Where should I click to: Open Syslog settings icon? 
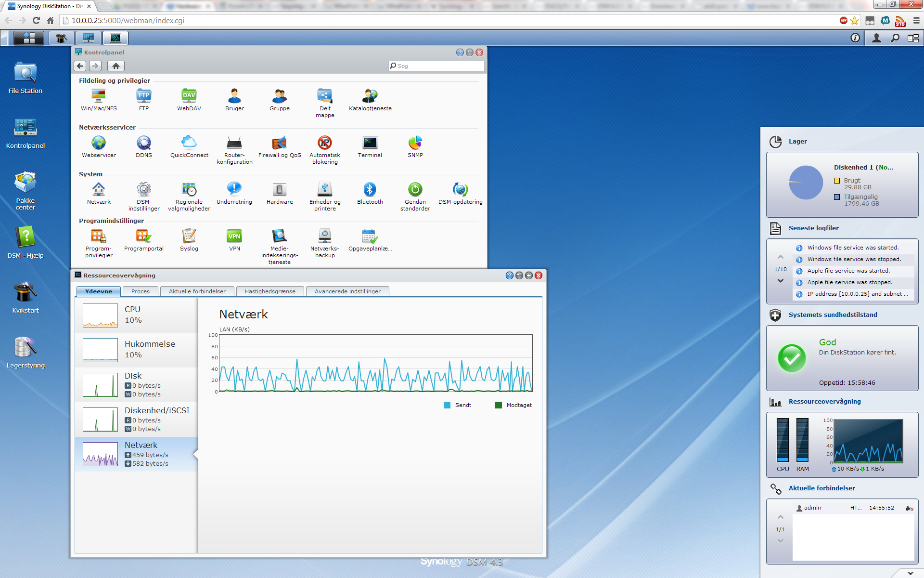[189, 240]
